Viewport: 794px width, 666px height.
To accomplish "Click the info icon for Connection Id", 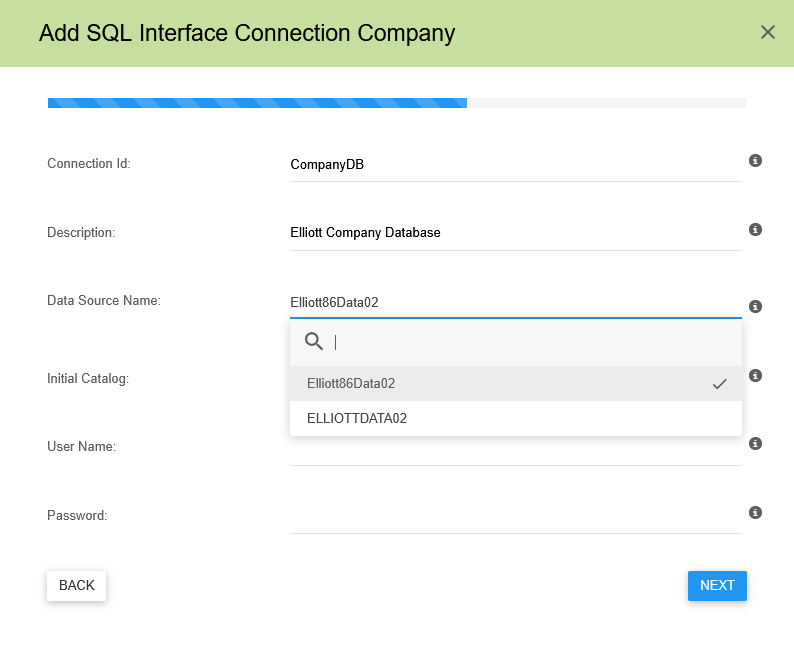I will (756, 160).
